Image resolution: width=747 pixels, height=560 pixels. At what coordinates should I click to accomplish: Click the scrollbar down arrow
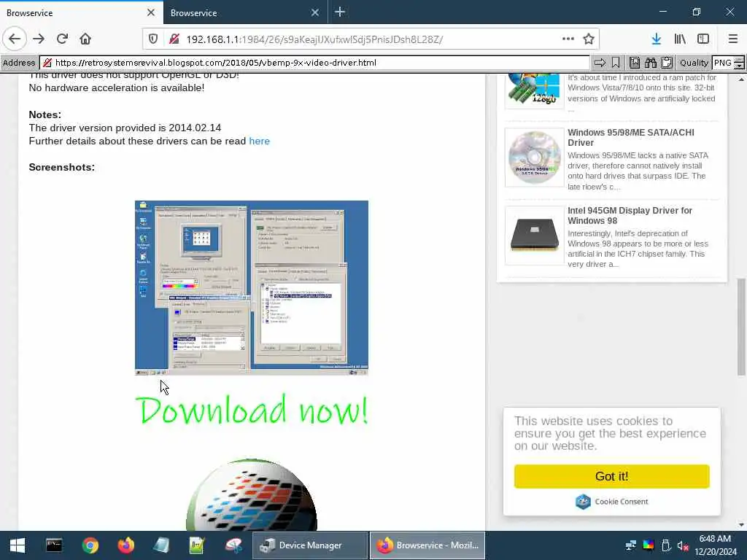click(741, 525)
